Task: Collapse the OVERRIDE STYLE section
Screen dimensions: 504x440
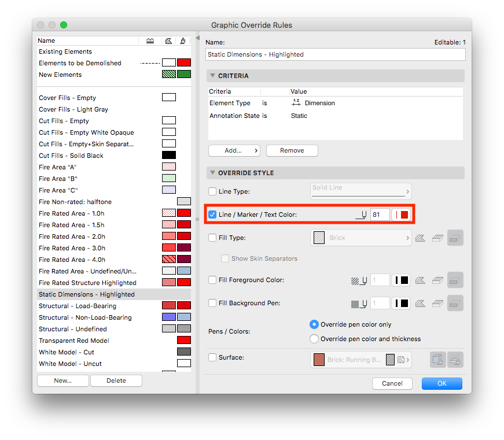Action: coord(212,173)
